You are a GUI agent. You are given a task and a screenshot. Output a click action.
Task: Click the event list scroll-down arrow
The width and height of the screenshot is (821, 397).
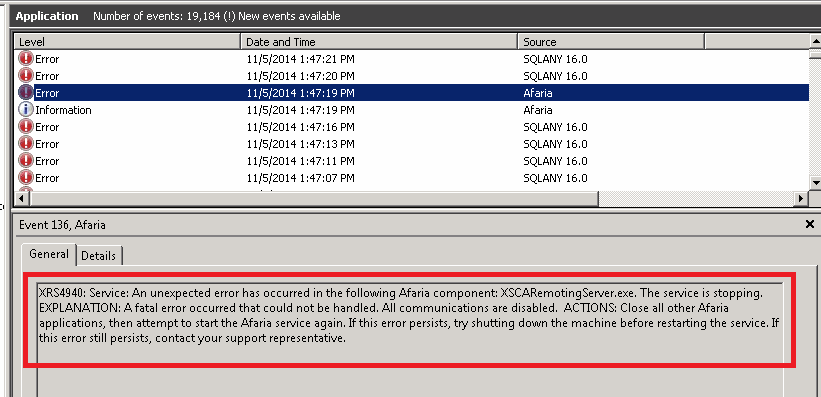[815, 182]
